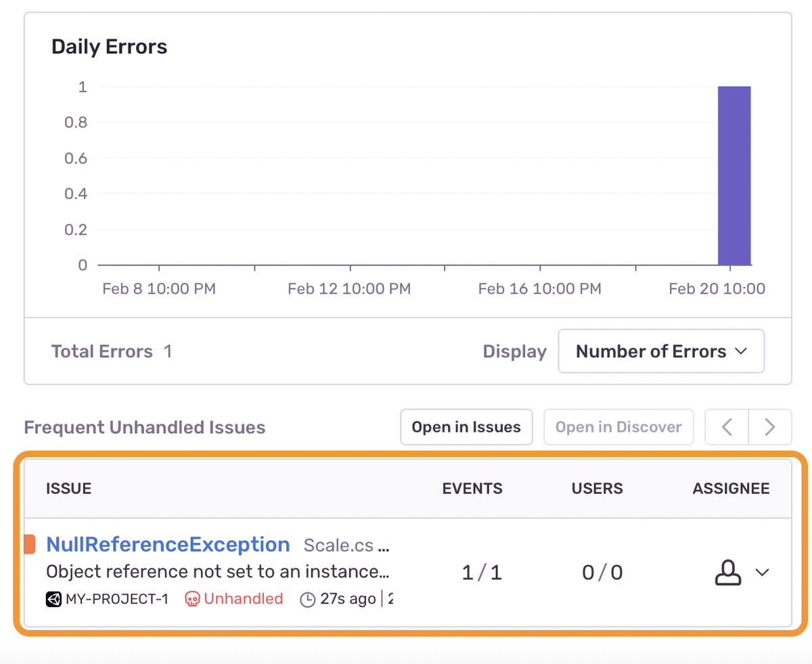Open the NullReferenceException issue link
The height and width of the screenshot is (664, 812).
pos(168,544)
